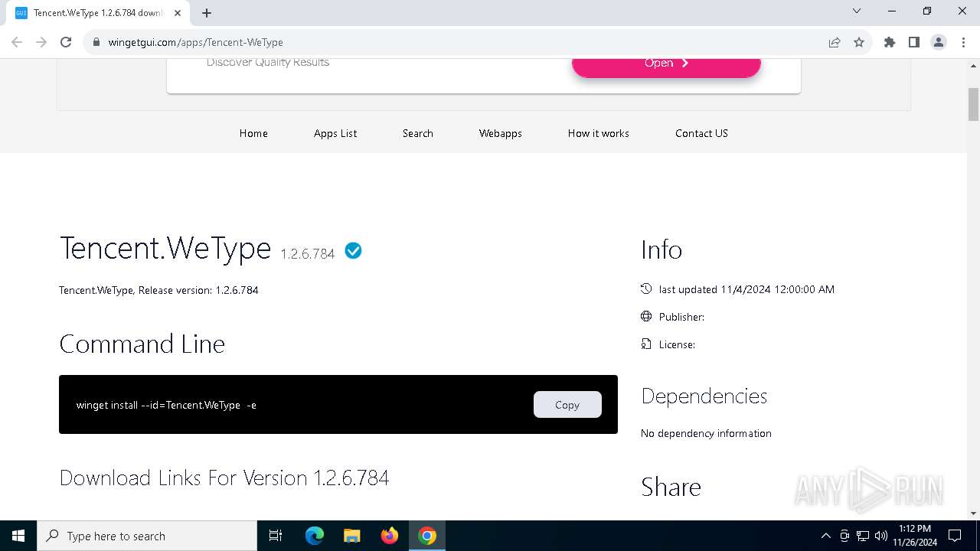The height and width of the screenshot is (551, 980).
Task: Launch Firefox from taskbar
Action: pyautogui.click(x=390, y=536)
